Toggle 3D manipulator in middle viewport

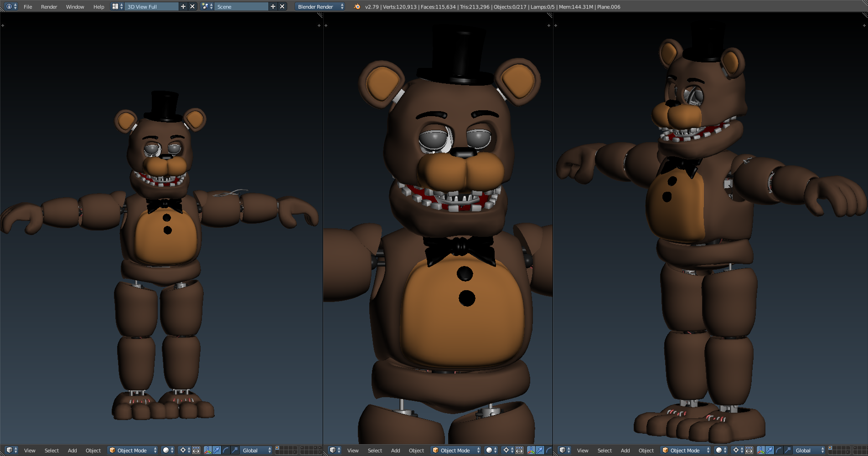531,450
